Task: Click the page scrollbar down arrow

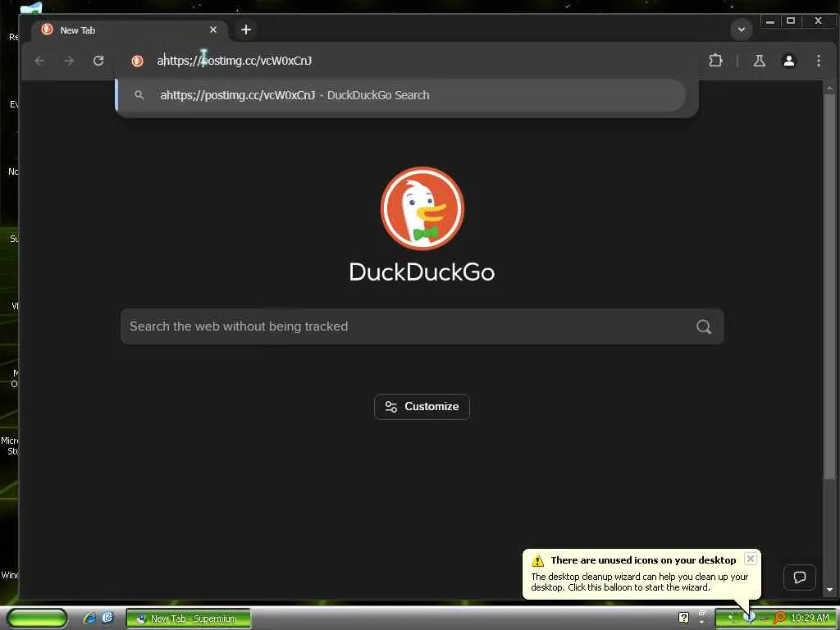Action: click(x=830, y=589)
